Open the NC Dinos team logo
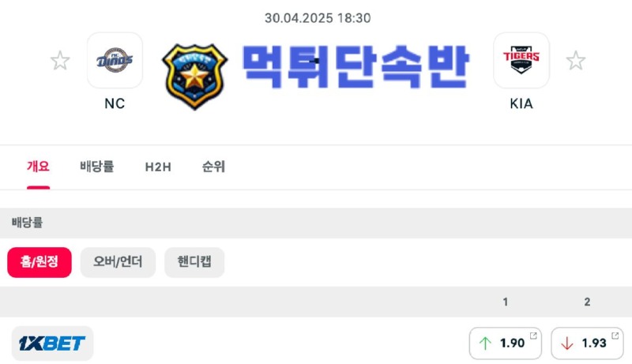 click(115, 60)
